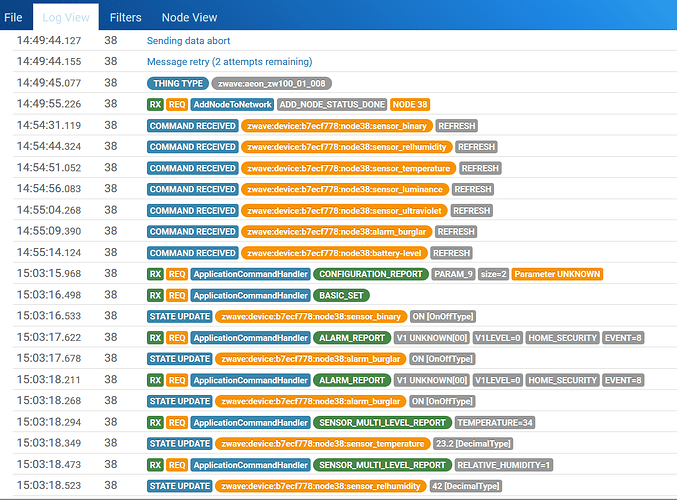
Task: Click sensor_temperature STATE UPDATE channel at 15:03:18.349
Action: point(323,443)
